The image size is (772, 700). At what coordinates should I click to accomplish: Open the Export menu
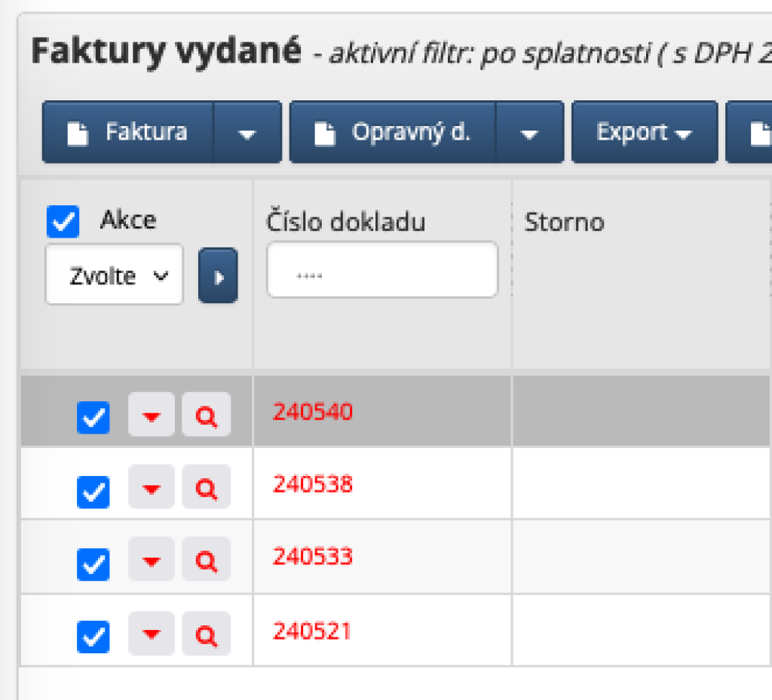click(644, 133)
